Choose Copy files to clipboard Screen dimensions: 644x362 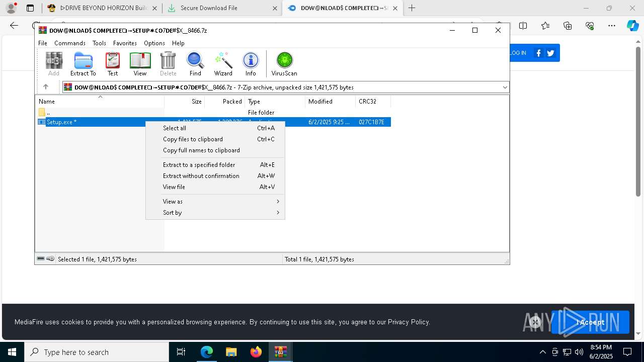pyautogui.click(x=215, y=139)
